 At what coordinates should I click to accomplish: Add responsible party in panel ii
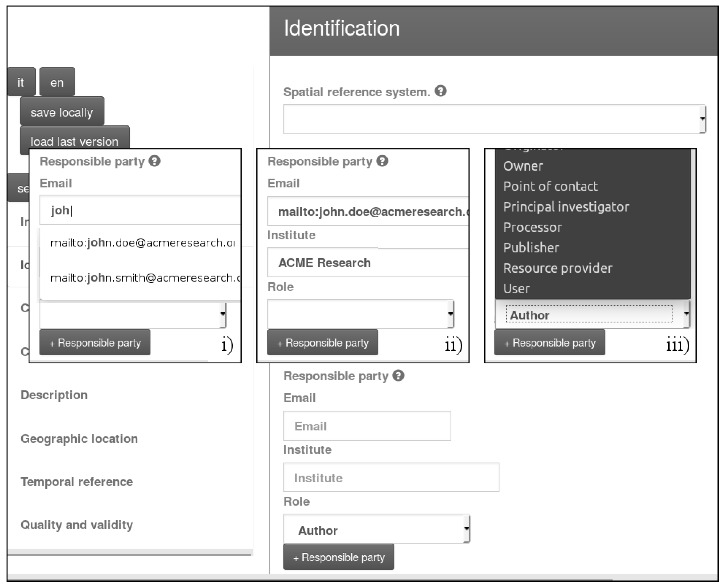coord(323,343)
